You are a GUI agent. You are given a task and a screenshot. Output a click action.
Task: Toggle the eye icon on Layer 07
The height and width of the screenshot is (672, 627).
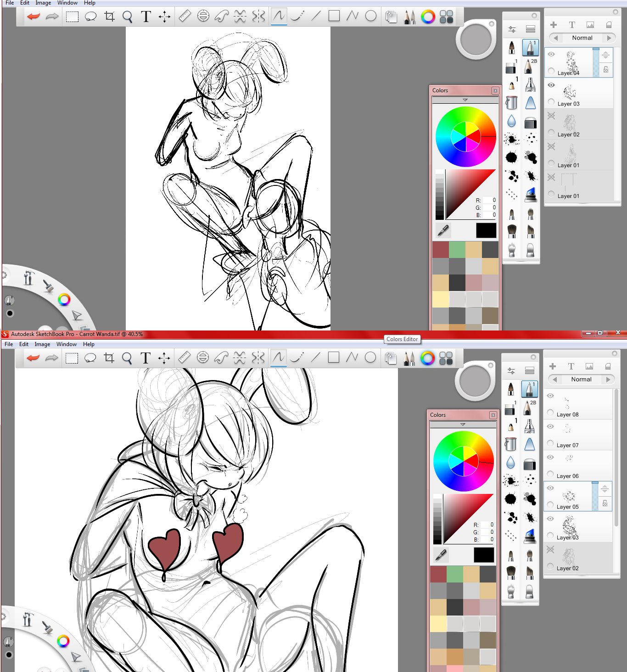550,426
